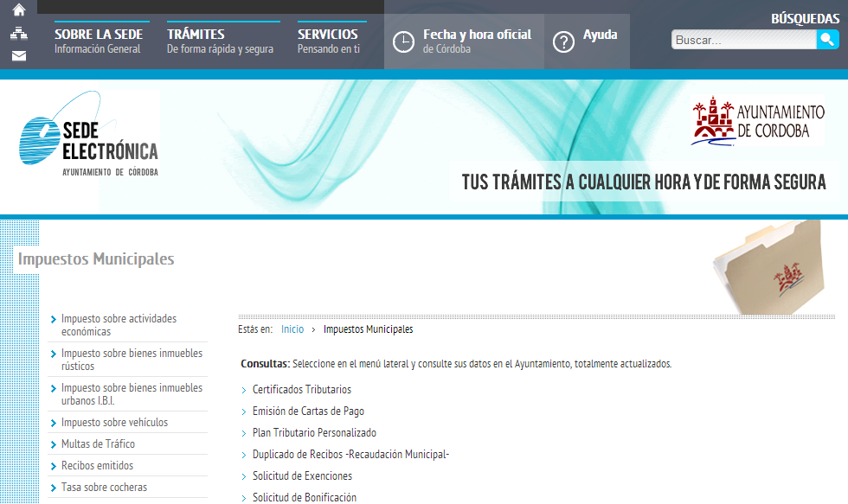Image resolution: width=848 pixels, height=504 pixels.
Task: Click the question mark help icon
Action: 563,41
